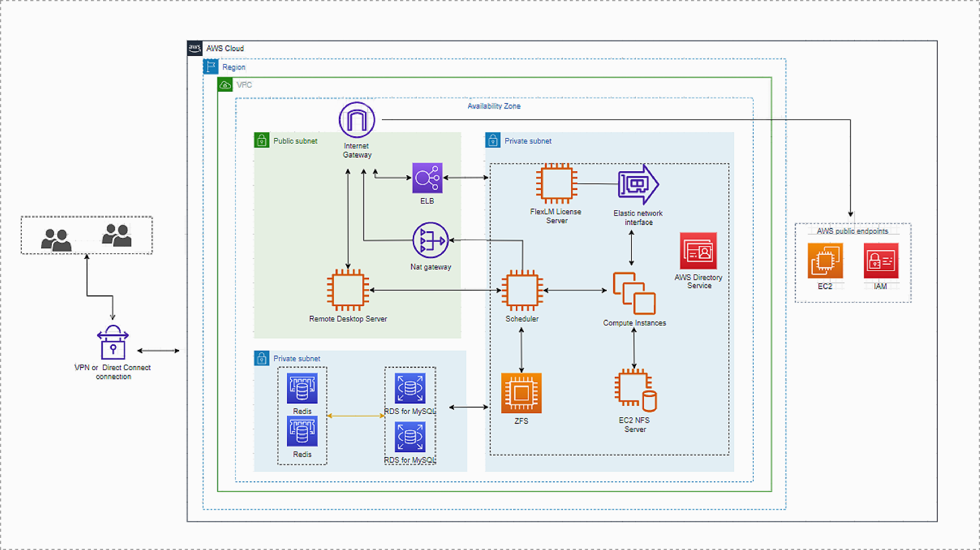Select the ZFS orange icon
This screenshot has height=550, width=980.
pyautogui.click(x=522, y=392)
